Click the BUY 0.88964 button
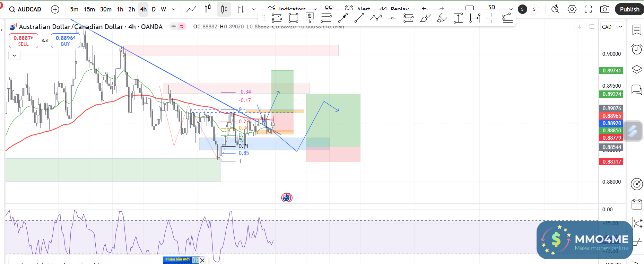The height and width of the screenshot is (264, 644). [x=66, y=41]
